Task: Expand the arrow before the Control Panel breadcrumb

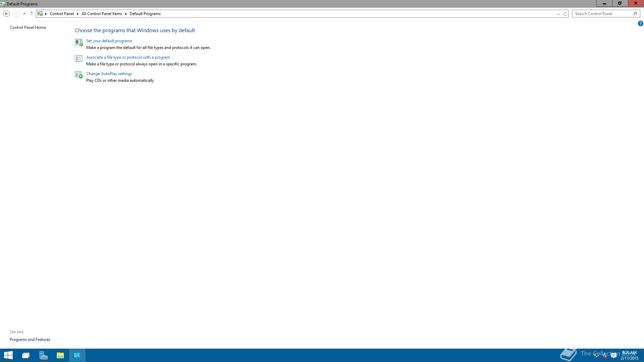Action: 46,14
